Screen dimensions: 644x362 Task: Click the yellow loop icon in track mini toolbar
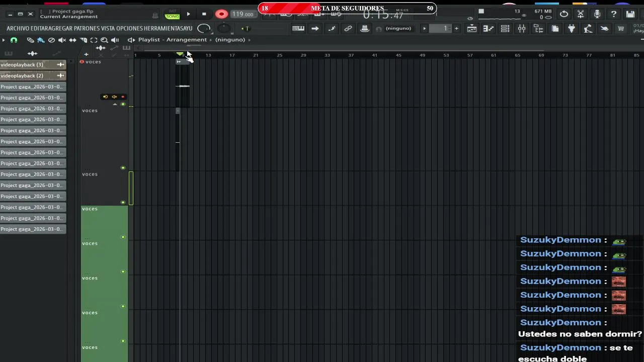point(105,97)
